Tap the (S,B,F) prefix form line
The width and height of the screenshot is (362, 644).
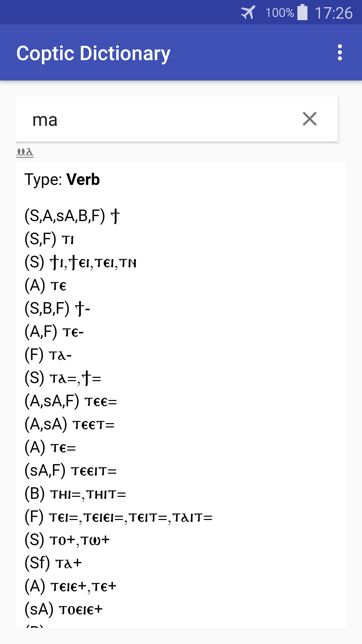(57, 309)
